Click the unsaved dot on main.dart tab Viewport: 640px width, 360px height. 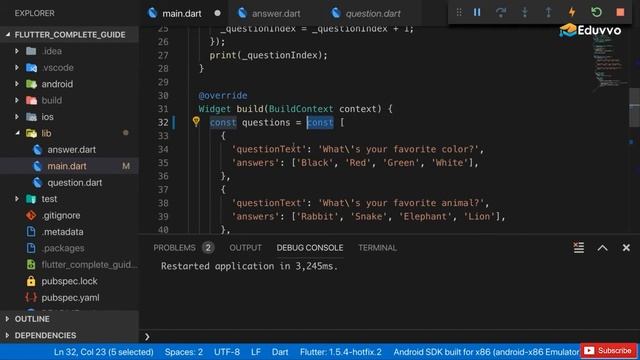(218, 13)
